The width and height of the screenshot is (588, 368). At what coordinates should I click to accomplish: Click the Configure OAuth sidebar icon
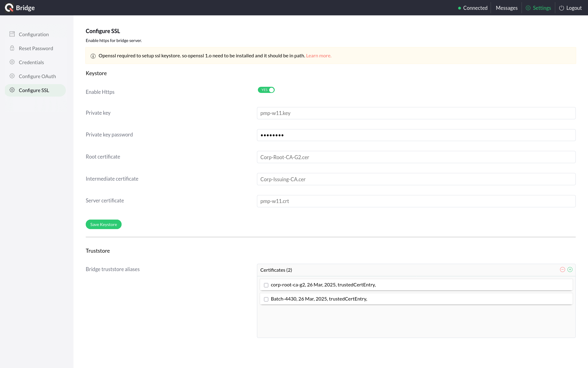click(12, 76)
